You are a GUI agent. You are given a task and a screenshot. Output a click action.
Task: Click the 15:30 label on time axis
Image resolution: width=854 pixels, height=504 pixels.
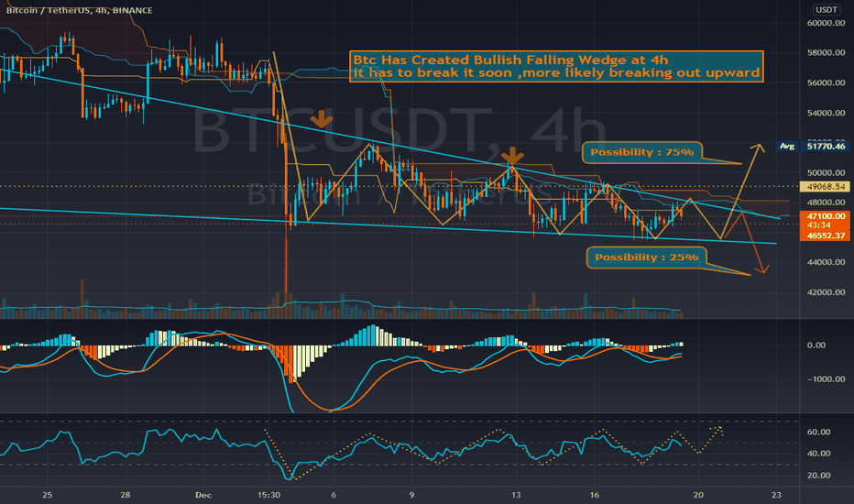pyautogui.click(x=269, y=495)
